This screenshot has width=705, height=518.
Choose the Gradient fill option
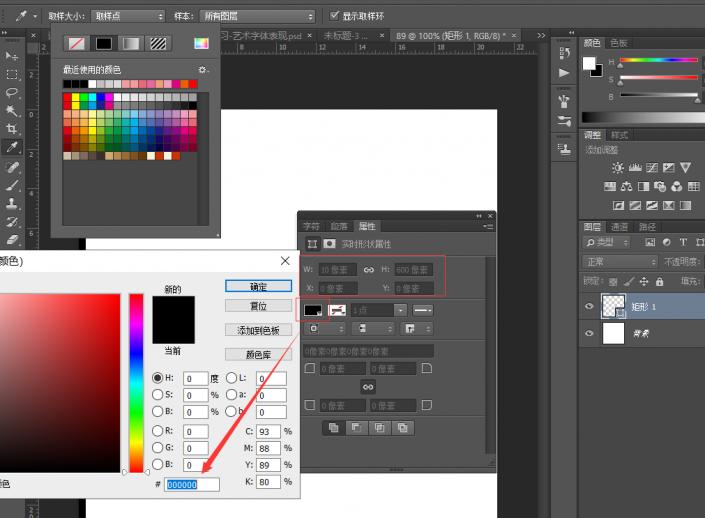(x=131, y=44)
